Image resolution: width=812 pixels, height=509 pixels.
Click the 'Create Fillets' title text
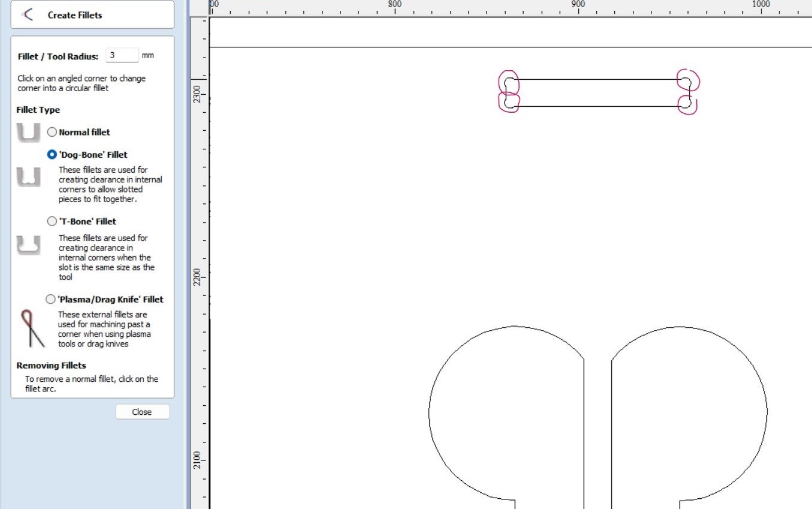75,15
